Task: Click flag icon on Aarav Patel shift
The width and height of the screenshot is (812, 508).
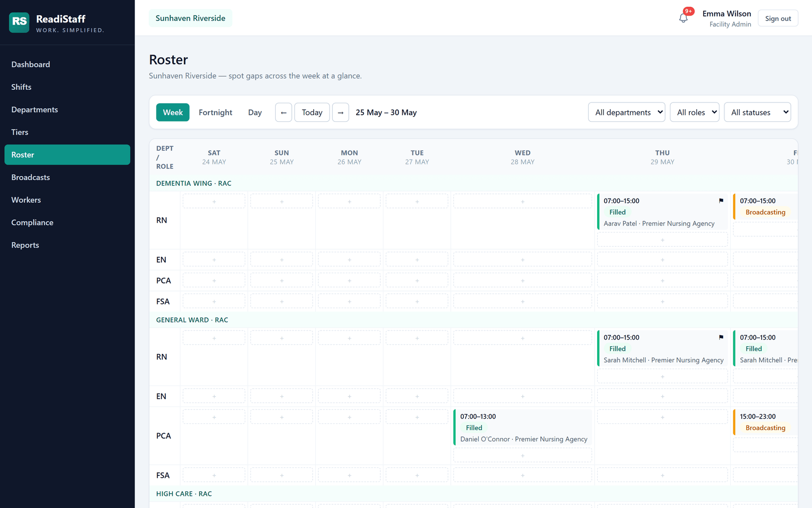Action: (721, 201)
